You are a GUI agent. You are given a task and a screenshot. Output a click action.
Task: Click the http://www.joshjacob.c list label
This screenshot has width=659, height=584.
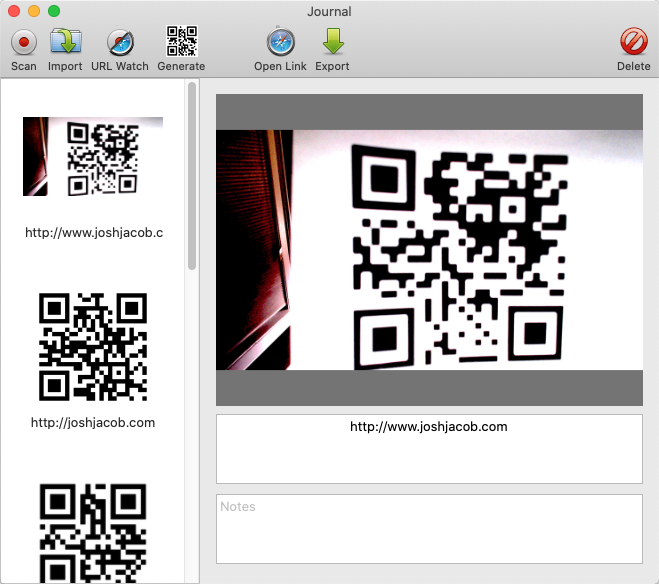click(94, 232)
